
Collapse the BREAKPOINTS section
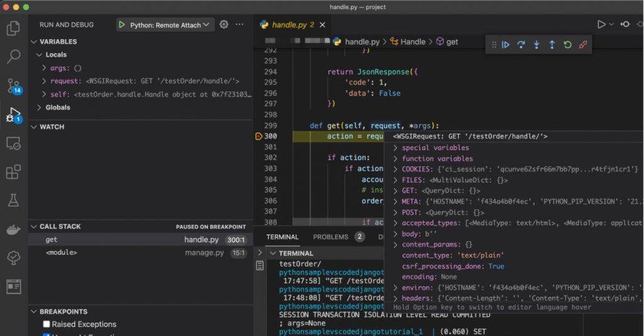click(x=34, y=312)
